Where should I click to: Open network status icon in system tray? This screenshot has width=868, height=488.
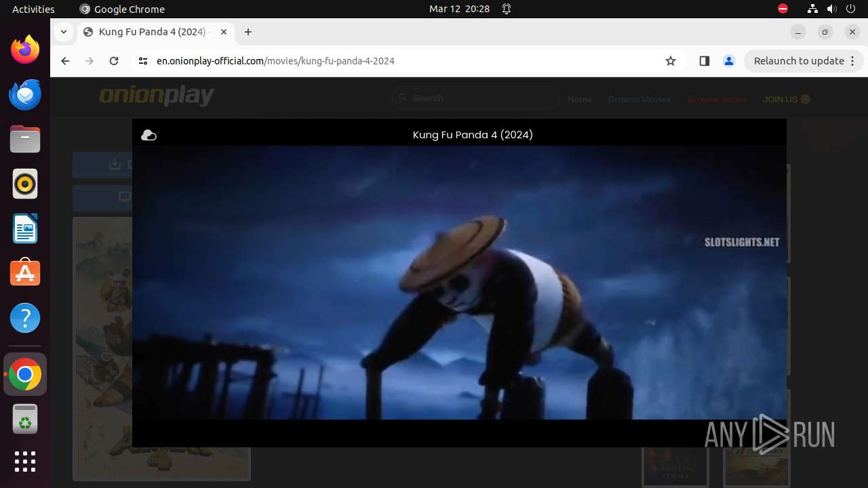point(812,9)
